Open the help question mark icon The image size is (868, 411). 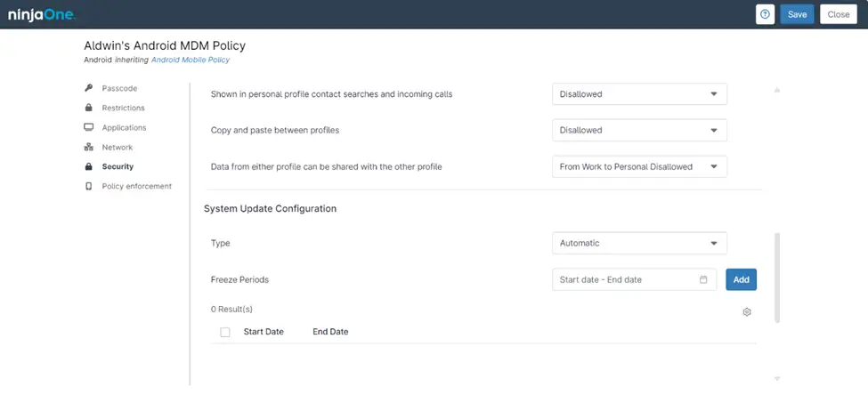[x=765, y=14]
